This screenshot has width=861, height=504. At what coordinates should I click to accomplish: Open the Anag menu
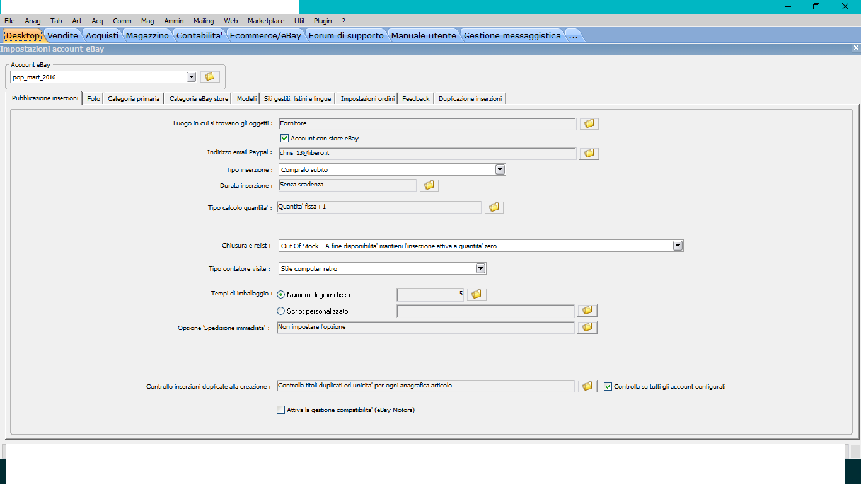pos(33,21)
